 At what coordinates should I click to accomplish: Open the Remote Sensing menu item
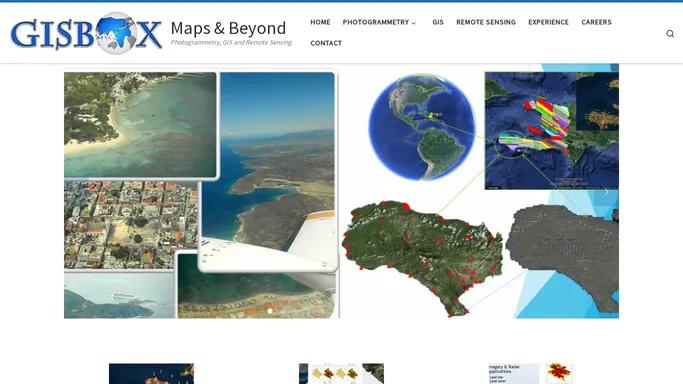pyautogui.click(x=486, y=22)
